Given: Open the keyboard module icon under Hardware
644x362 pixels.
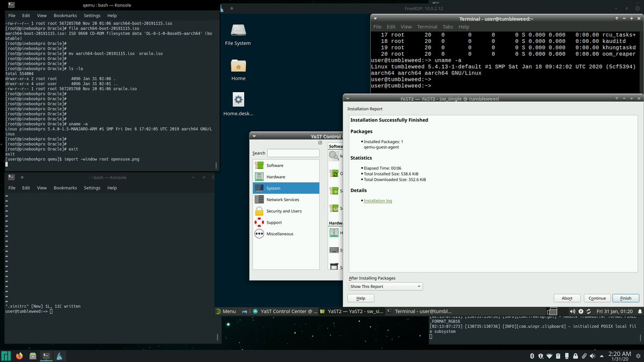Looking at the screenshot, I should (334, 250).
